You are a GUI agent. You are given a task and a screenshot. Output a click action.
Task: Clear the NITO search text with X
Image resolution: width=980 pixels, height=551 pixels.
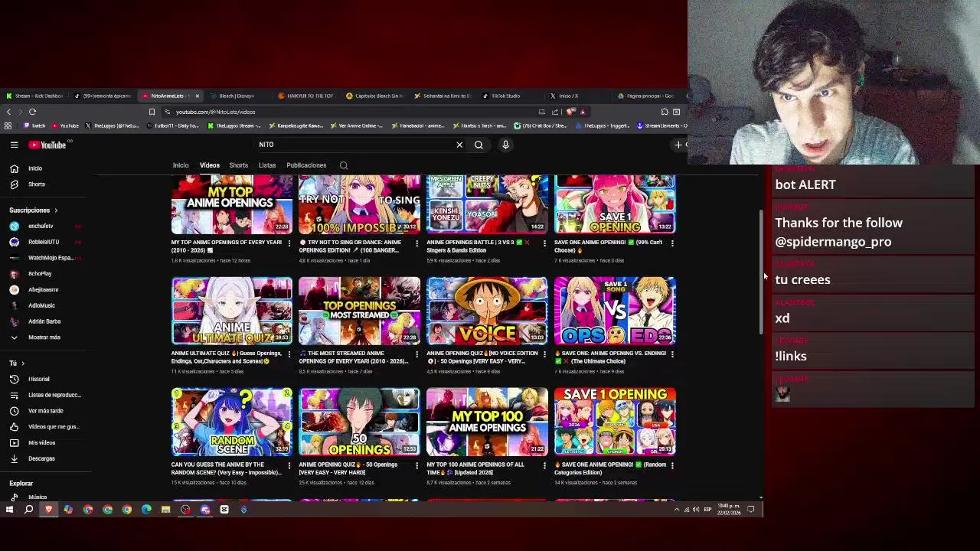point(459,145)
